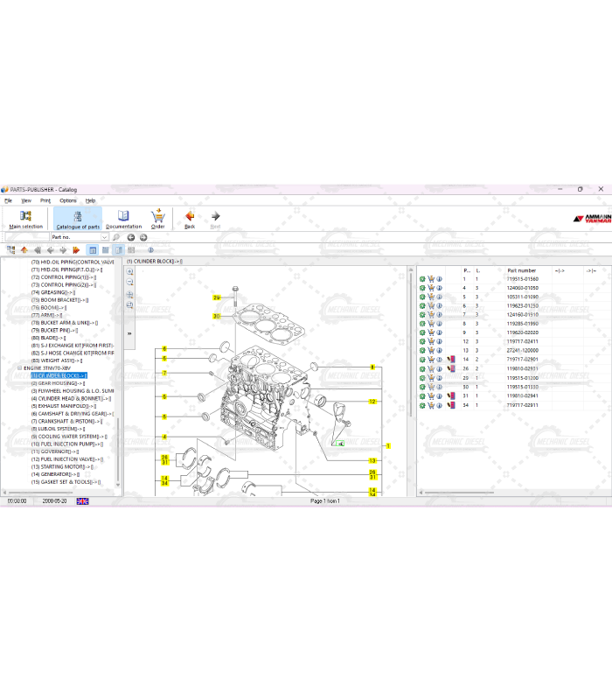612x700 pixels.
Task: Toggle the diagram panel view button
Action: [x=105, y=250]
